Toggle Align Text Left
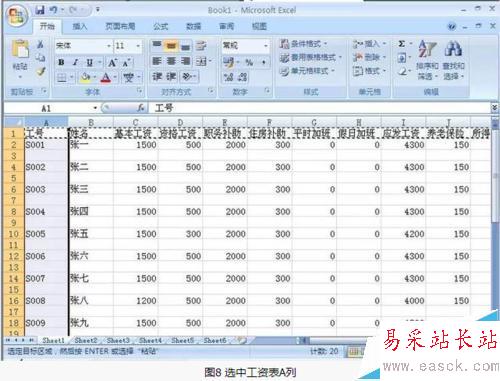The width and height of the screenshot is (500, 381). tap(157, 61)
